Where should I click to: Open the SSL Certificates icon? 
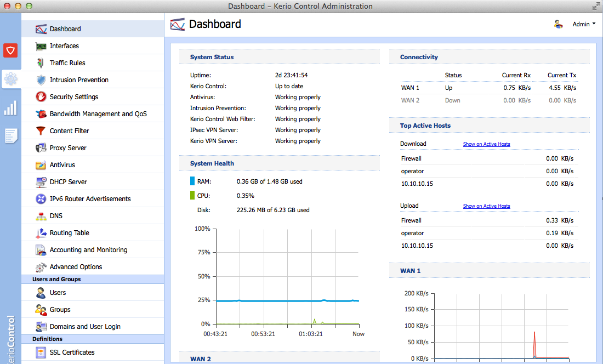tap(41, 352)
